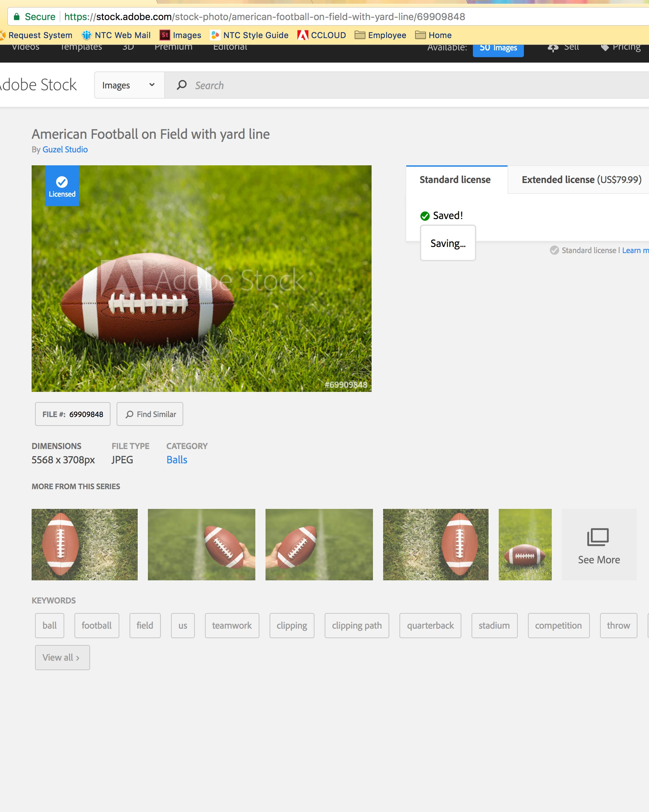Click the FILE # 69909848 button

[73, 414]
